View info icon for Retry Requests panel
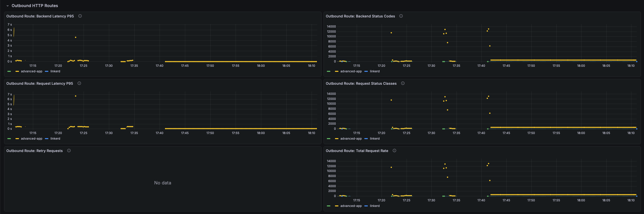644x214 pixels. [69, 151]
